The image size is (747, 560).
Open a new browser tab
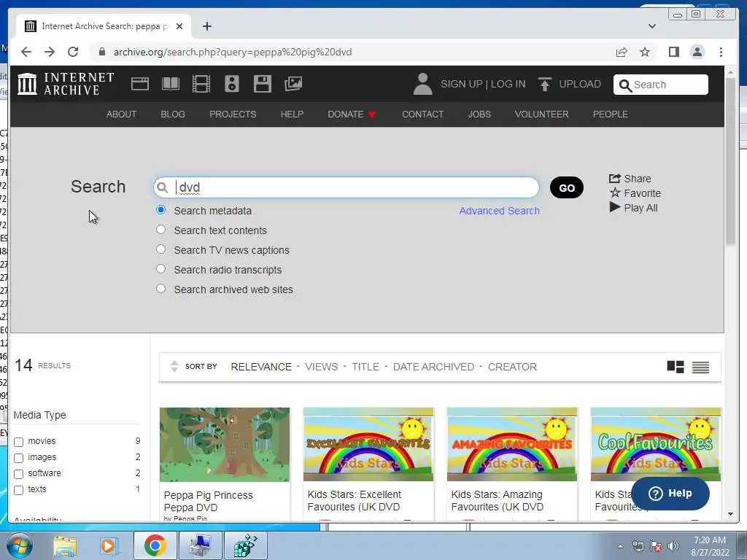pos(206,26)
